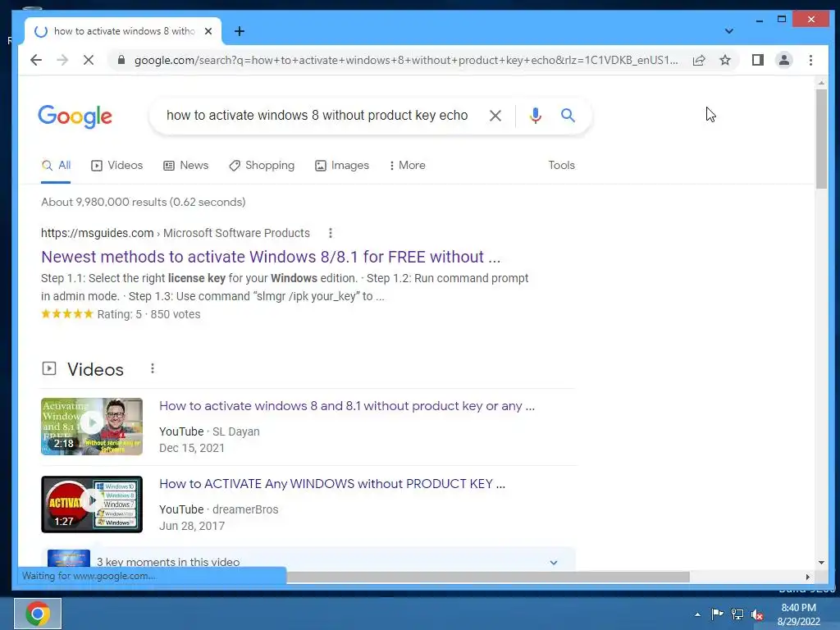The height and width of the screenshot is (630, 840).
Task: Open 'How to ACTIVATE Any WINDOWS' video link
Action: (332, 484)
